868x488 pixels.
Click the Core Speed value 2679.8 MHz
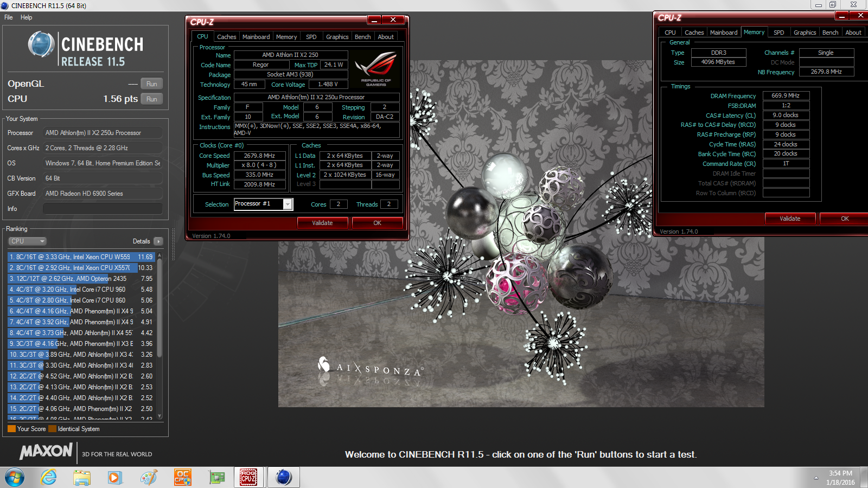259,156
